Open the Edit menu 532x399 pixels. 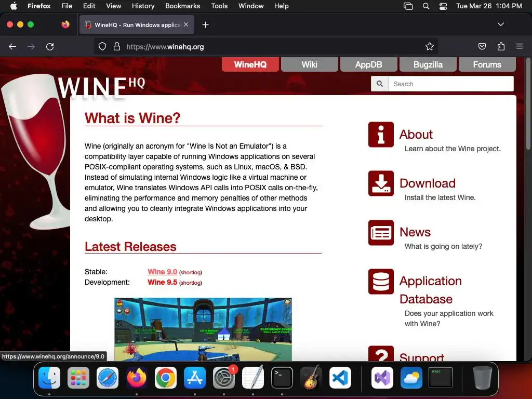click(x=89, y=6)
